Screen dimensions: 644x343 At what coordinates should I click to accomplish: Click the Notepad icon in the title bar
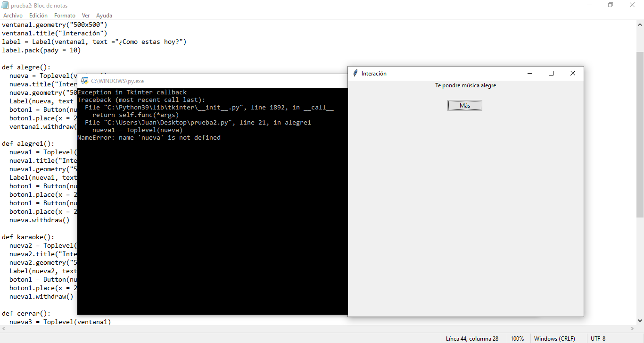[5, 5]
